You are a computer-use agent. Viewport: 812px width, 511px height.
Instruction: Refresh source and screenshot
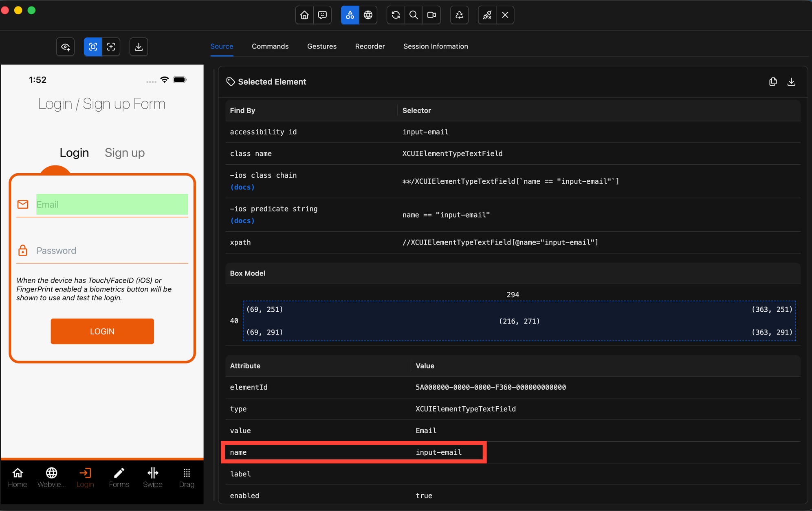tap(396, 15)
